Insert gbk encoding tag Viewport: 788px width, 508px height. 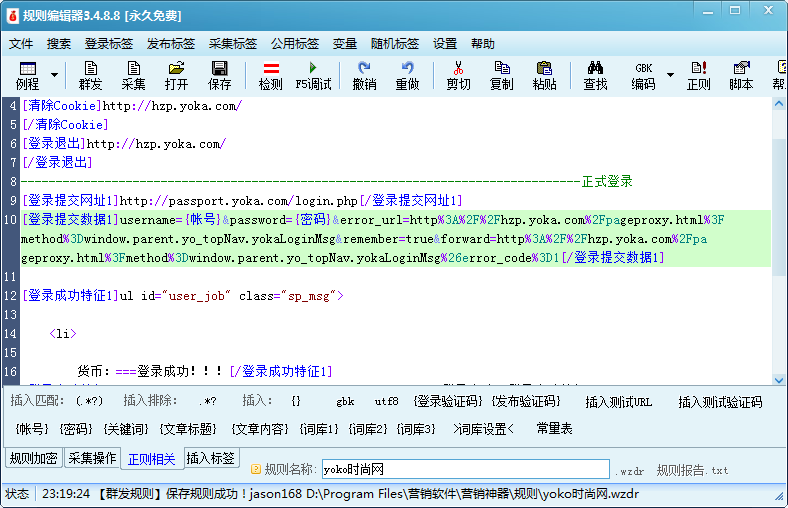pos(345,401)
